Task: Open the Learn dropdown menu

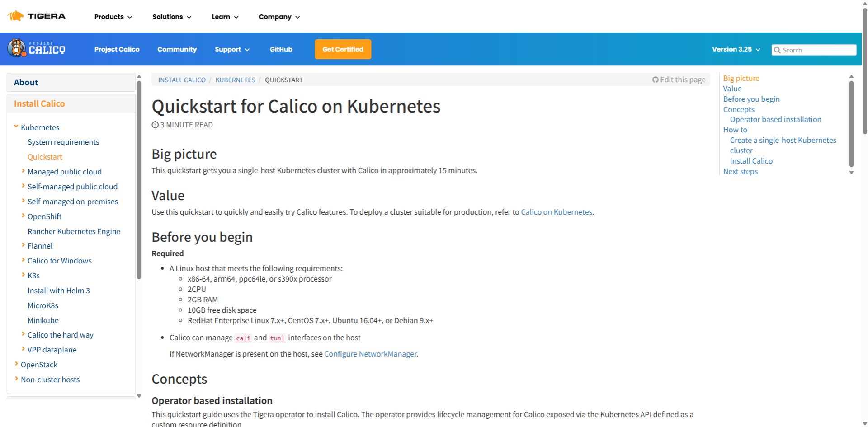Action: [225, 17]
